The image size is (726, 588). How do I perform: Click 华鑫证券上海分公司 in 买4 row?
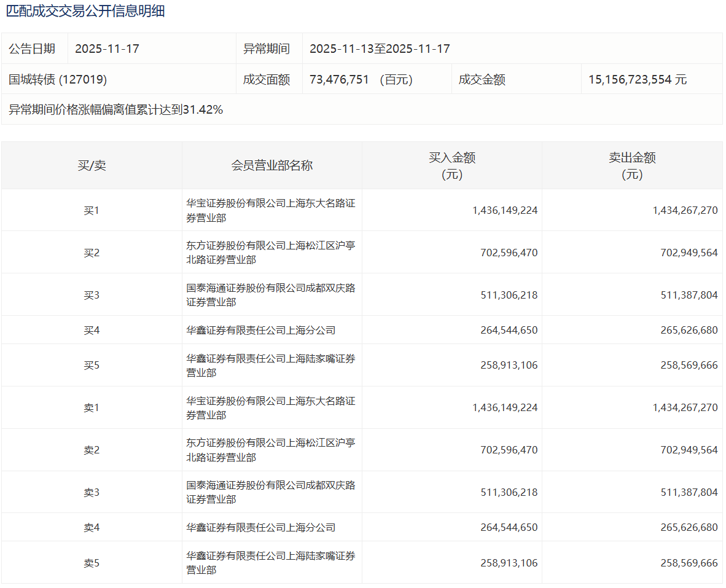(260, 331)
